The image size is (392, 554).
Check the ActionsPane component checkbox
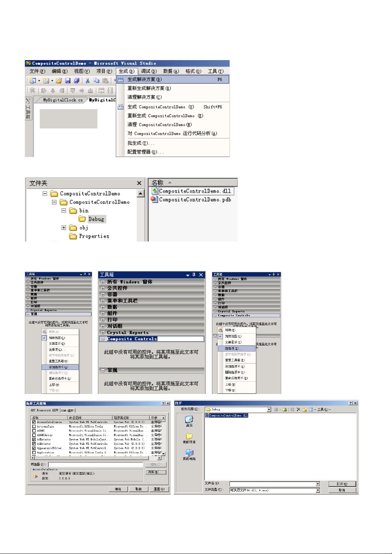coord(34,426)
